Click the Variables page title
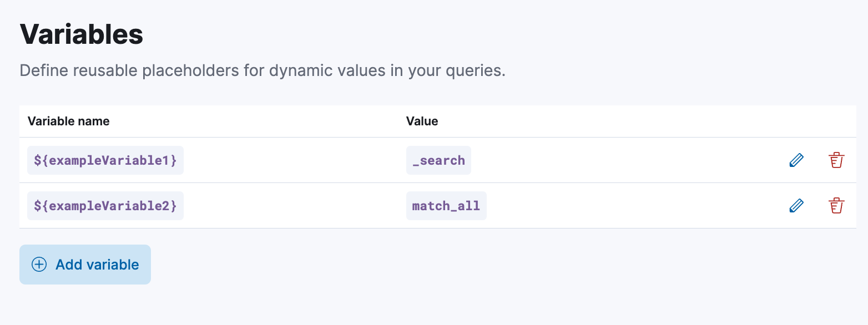868x325 pixels. pos(81,34)
